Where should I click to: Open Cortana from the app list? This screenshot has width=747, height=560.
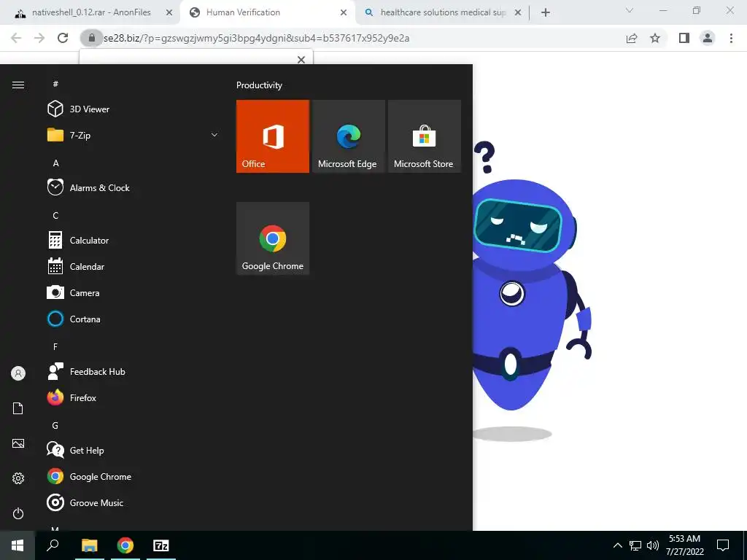click(x=133, y=319)
